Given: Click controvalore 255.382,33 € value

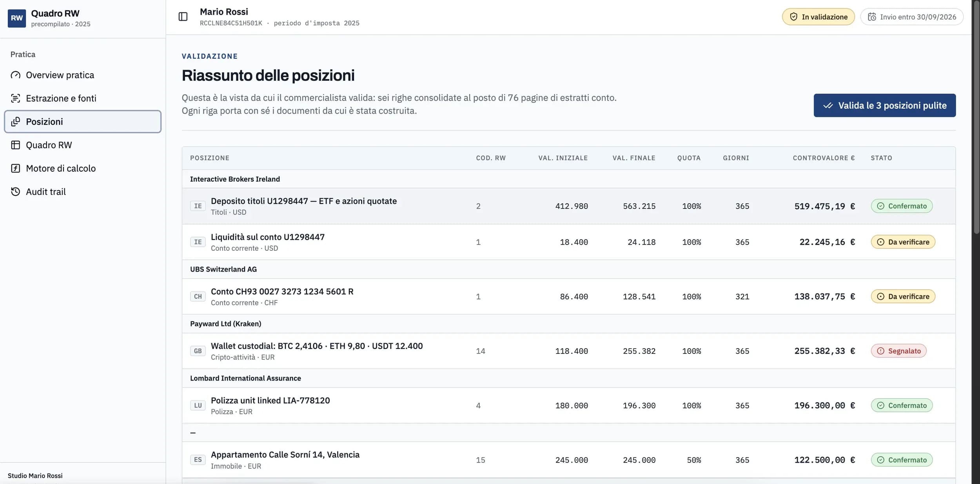Looking at the screenshot, I should point(825,351).
